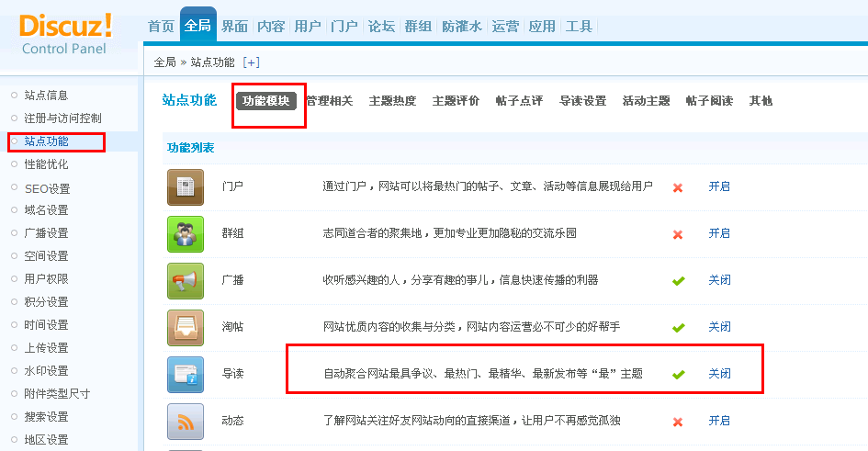Switch to the 帖子点评 sub-tab

pyautogui.click(x=519, y=101)
